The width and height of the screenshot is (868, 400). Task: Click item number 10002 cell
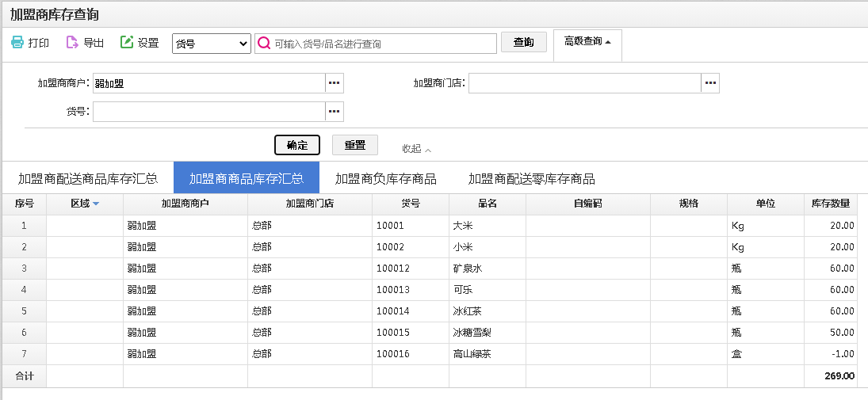[411, 247]
